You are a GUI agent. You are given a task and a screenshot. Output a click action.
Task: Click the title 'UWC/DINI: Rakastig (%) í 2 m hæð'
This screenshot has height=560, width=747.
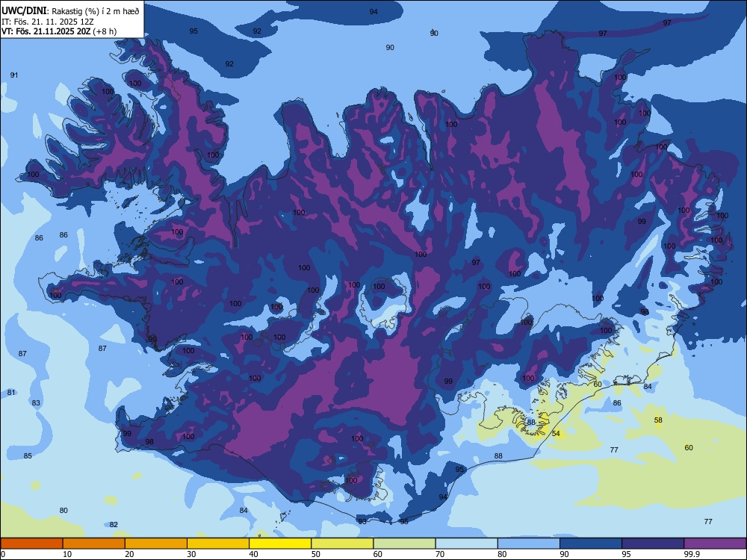click(x=70, y=11)
